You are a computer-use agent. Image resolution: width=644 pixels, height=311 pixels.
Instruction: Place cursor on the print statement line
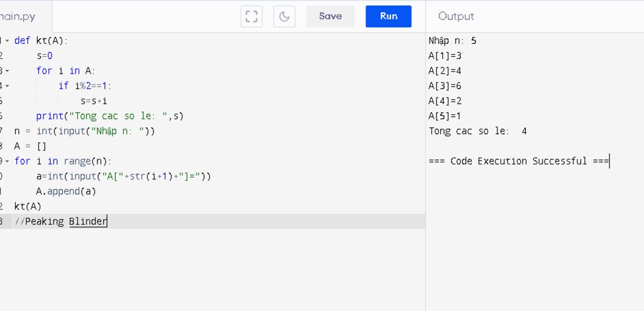110,116
